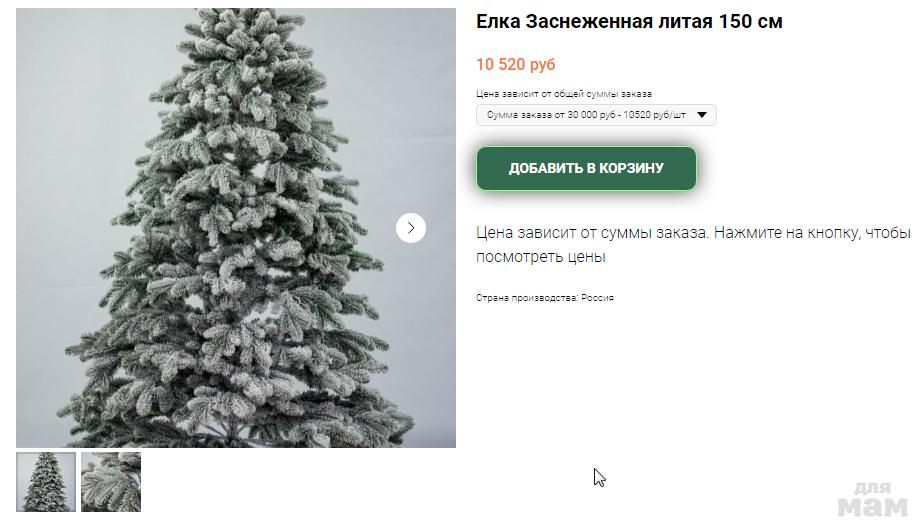This screenshot has height=531, width=923.
Task: Click the 'Елка Заснеженная литая 150 см' title
Action: pos(629,22)
